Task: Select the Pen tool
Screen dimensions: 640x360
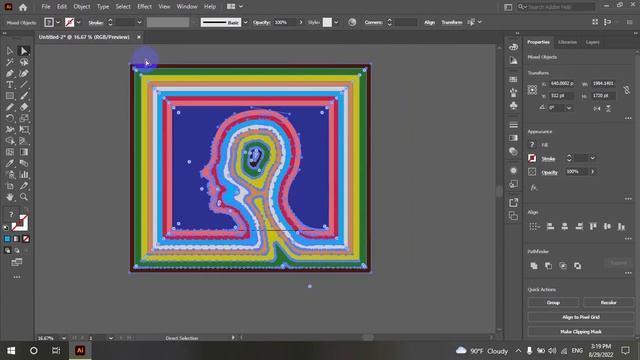Action: pyautogui.click(x=9, y=73)
